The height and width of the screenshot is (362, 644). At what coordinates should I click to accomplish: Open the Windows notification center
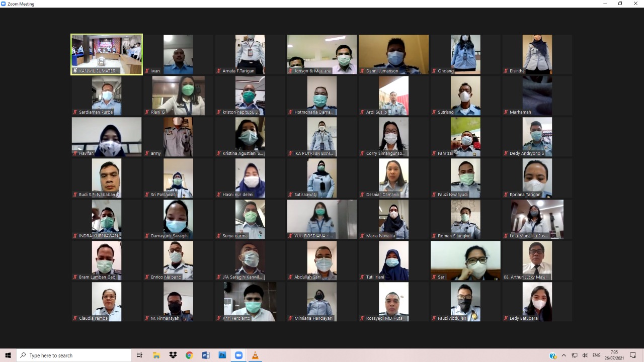point(633,355)
